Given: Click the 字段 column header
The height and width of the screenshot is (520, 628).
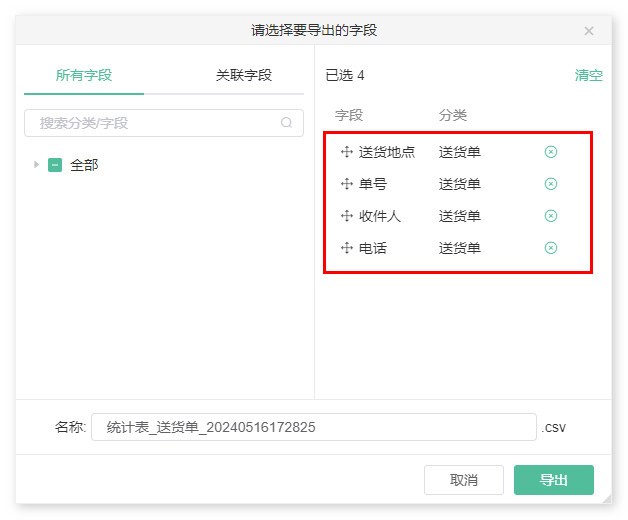Looking at the screenshot, I should [349, 115].
